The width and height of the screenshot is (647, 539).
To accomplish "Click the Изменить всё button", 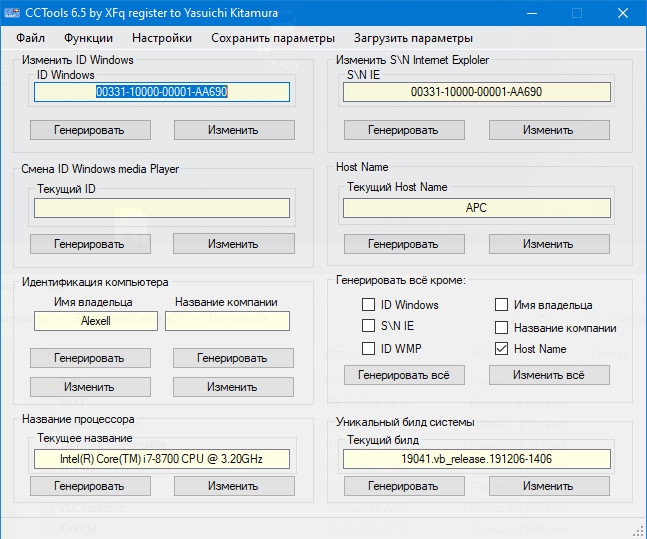I will point(549,375).
